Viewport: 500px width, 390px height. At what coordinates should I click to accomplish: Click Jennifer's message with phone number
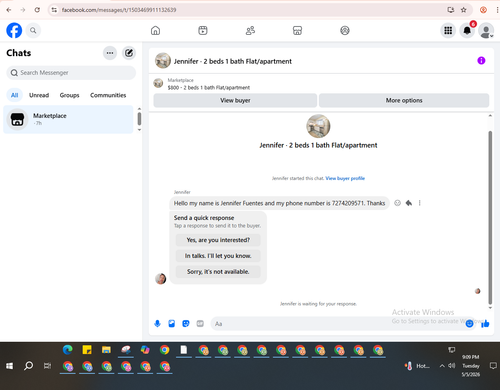279,203
